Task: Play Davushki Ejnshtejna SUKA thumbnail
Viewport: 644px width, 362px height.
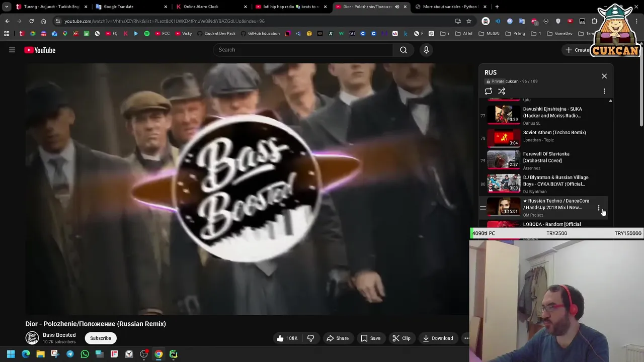Action: [504, 114]
